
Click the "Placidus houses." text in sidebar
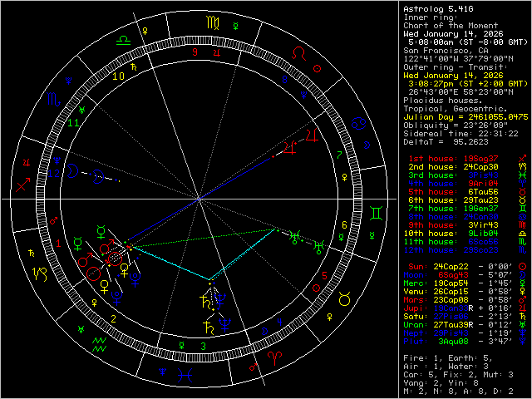(x=439, y=100)
